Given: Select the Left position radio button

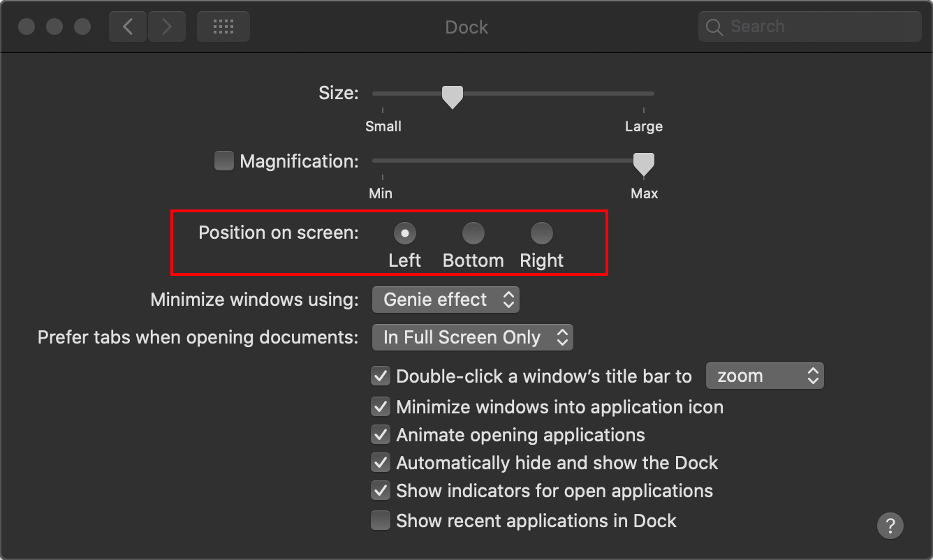Looking at the screenshot, I should [x=405, y=233].
